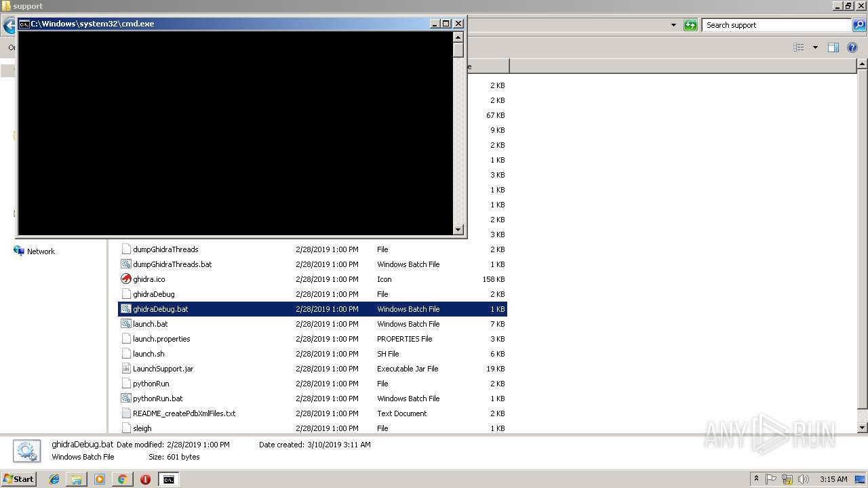868x488 pixels.
Task: Open Windows Explorer from the taskbar
Action: coord(77,479)
